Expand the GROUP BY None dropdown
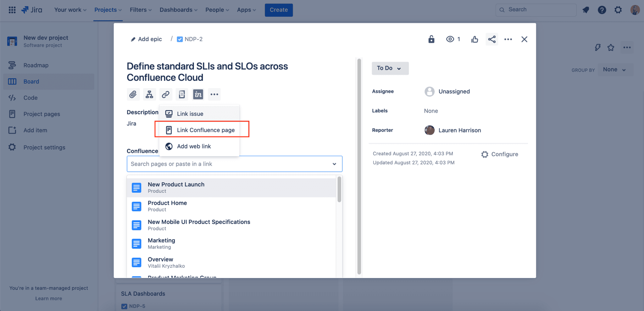 614,69
